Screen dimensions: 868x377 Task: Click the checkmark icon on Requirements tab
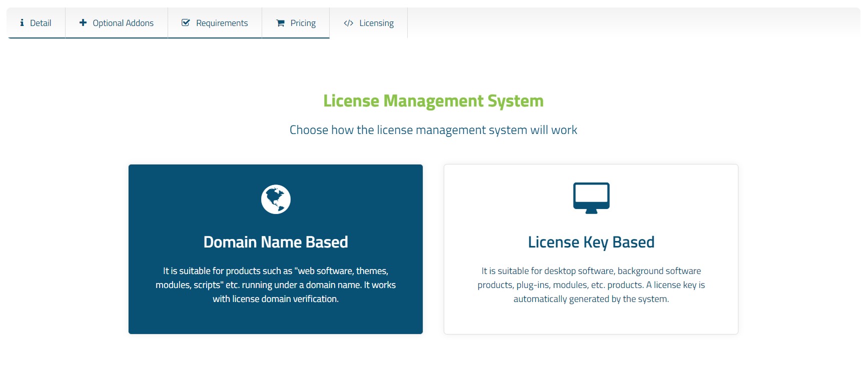click(186, 23)
